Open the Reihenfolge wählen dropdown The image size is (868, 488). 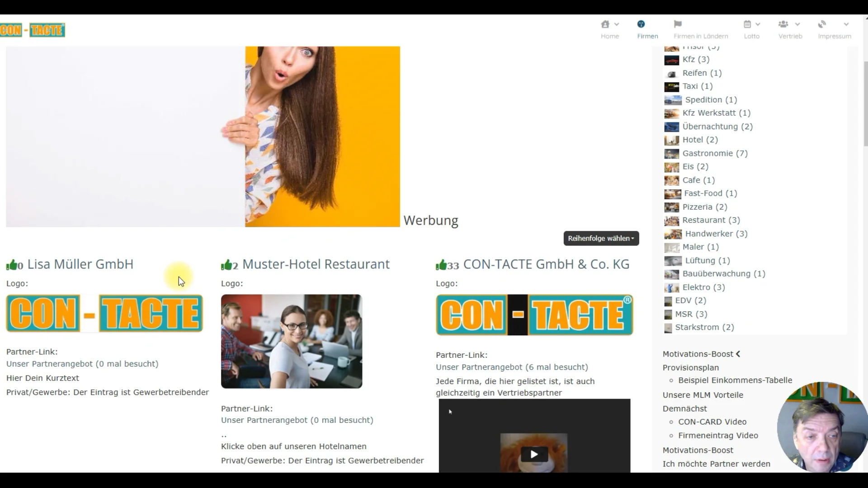coord(601,239)
